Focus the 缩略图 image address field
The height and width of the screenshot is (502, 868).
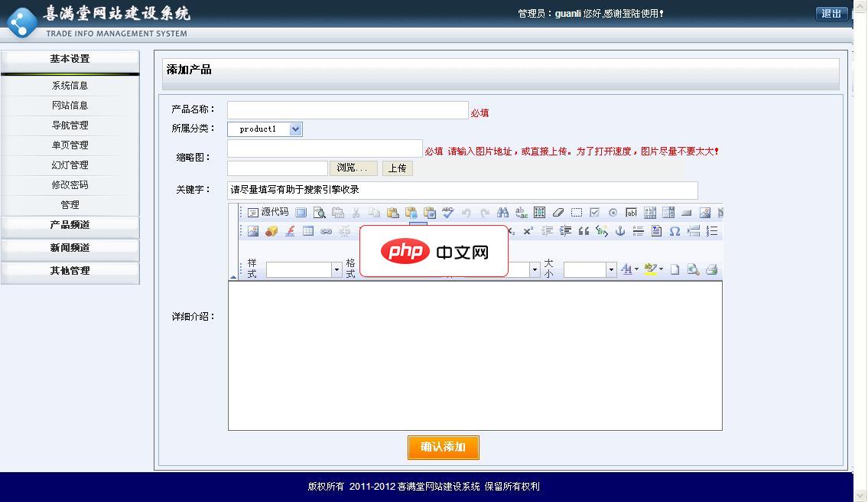325,148
